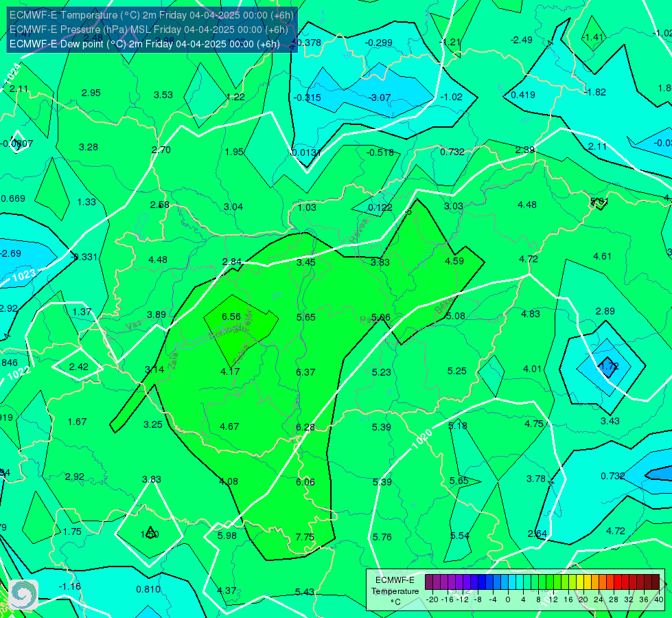Click the 5.25 temperature value
This screenshot has width=672, height=618.
pos(457,371)
